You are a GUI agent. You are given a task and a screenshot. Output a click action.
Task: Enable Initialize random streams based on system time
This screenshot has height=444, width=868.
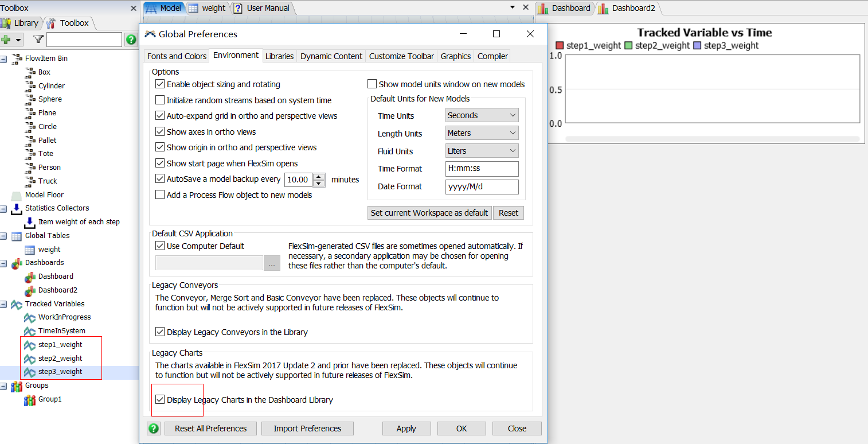tap(160, 100)
